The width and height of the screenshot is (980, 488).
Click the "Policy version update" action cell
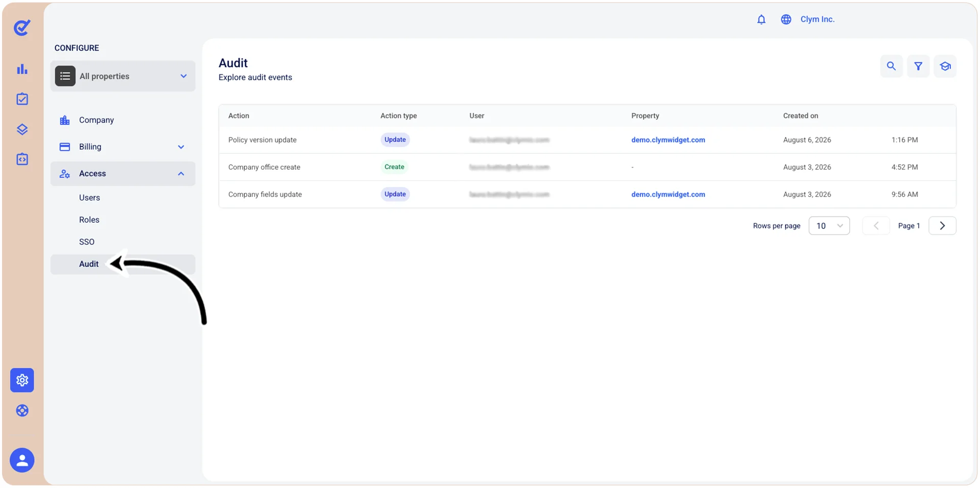262,140
